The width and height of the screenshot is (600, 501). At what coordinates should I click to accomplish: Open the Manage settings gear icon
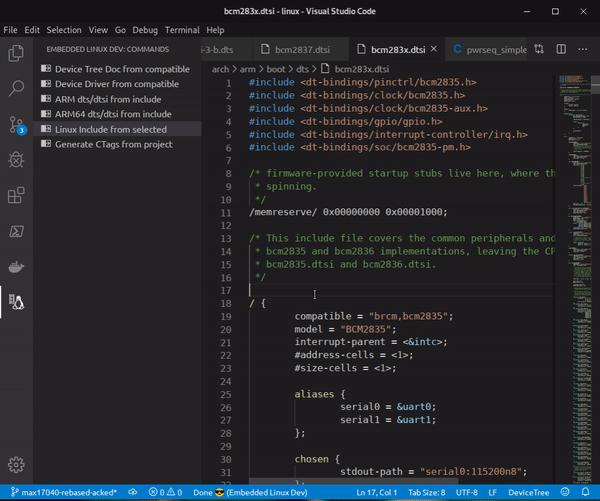click(16, 465)
